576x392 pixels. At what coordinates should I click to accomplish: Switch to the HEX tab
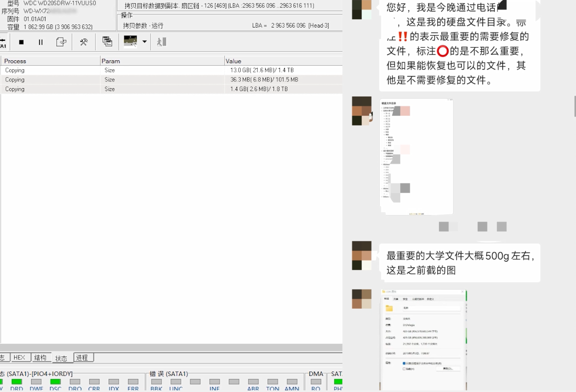click(19, 357)
